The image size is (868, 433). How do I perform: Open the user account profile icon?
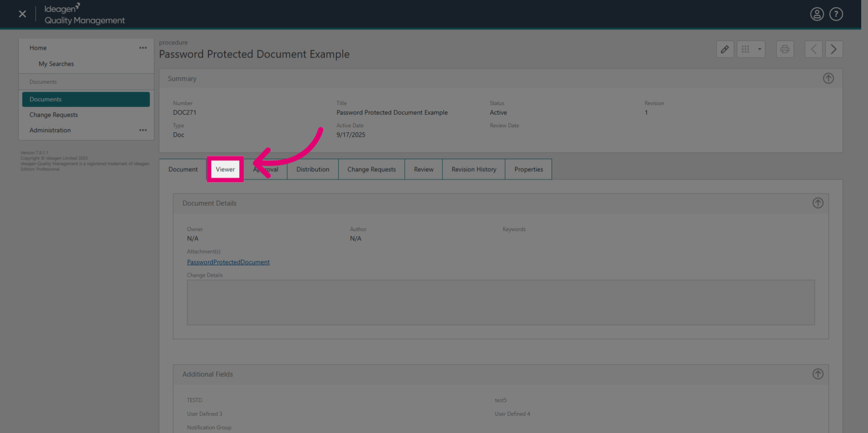816,14
